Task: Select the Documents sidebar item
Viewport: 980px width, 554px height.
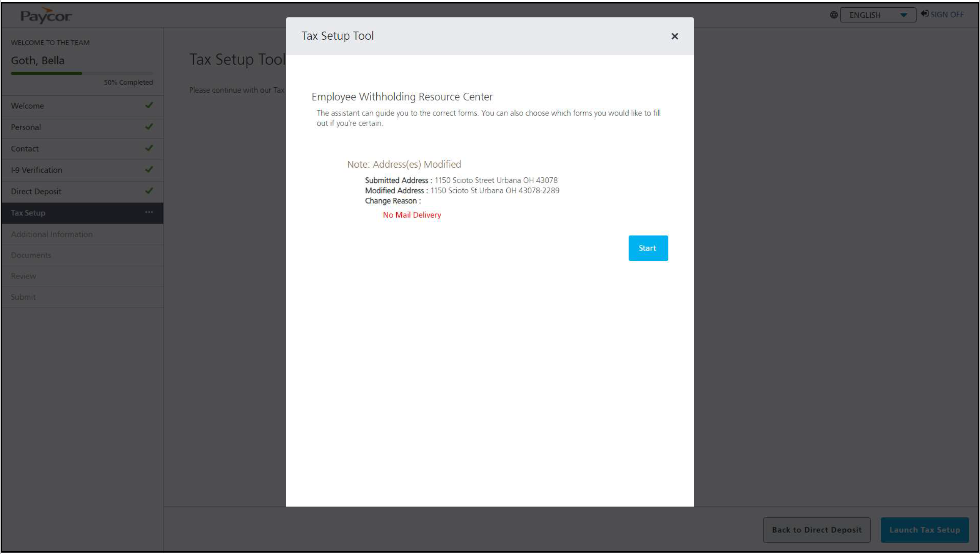Action: pyautogui.click(x=31, y=255)
